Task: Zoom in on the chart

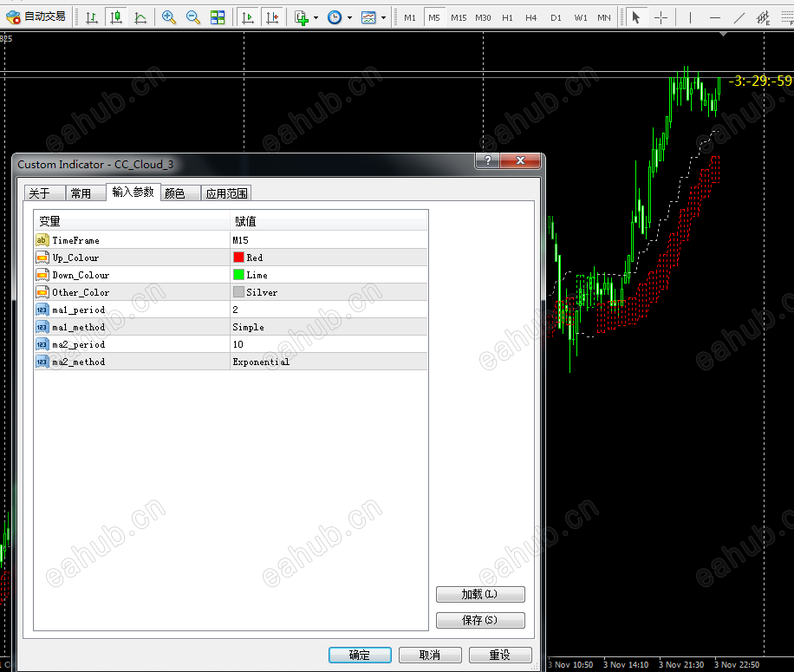Action: coord(169,17)
